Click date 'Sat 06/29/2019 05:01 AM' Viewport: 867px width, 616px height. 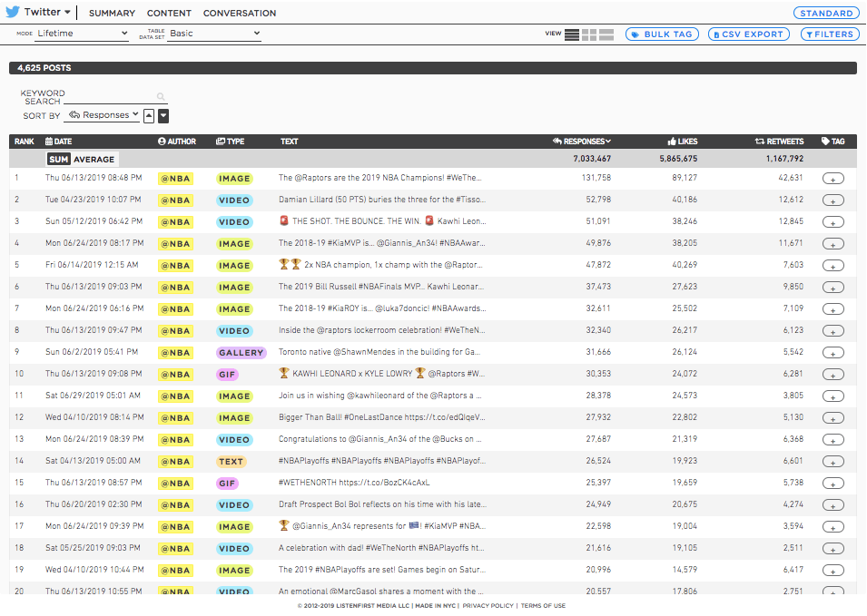click(93, 396)
